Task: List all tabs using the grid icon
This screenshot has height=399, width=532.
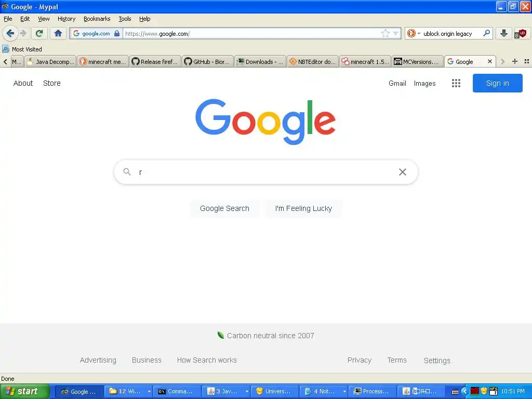Action: 527,61
